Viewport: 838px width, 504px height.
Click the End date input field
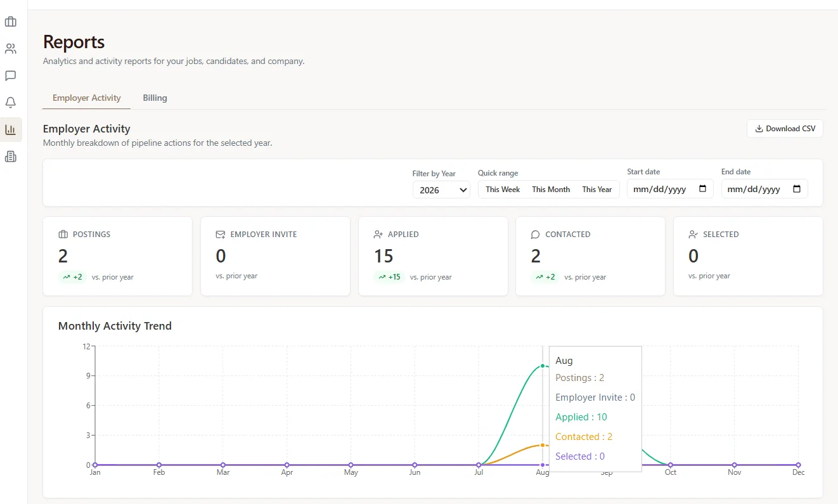point(764,189)
